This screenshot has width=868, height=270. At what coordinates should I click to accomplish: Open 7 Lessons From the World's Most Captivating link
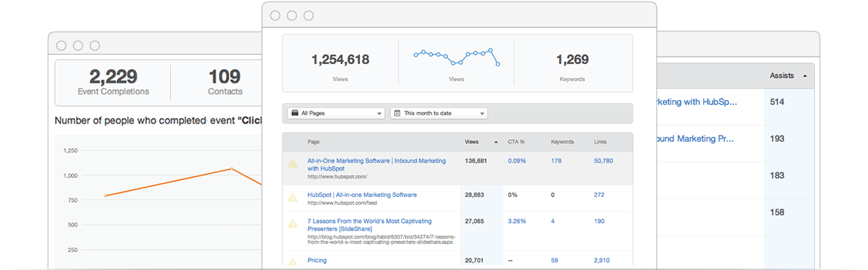pyautogui.click(x=369, y=225)
